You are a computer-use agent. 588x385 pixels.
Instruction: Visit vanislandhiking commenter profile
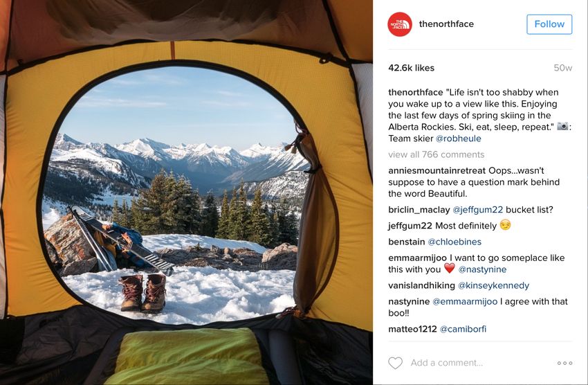point(421,285)
